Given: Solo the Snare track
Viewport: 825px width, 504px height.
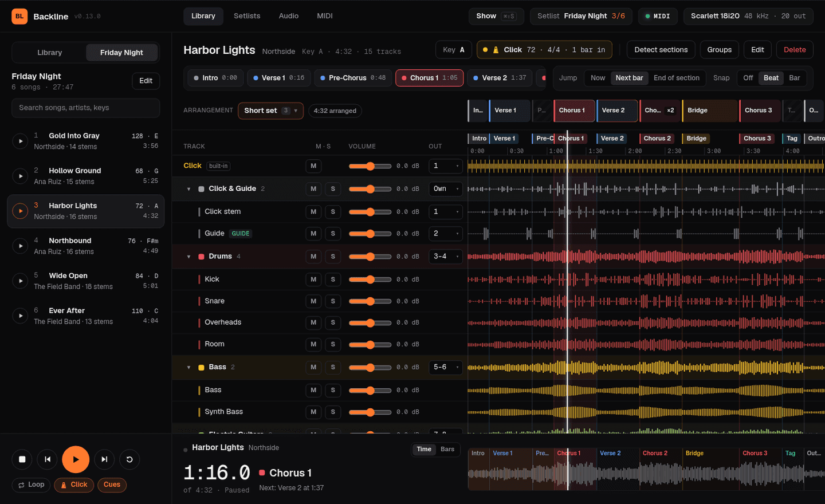Looking at the screenshot, I should (x=333, y=301).
